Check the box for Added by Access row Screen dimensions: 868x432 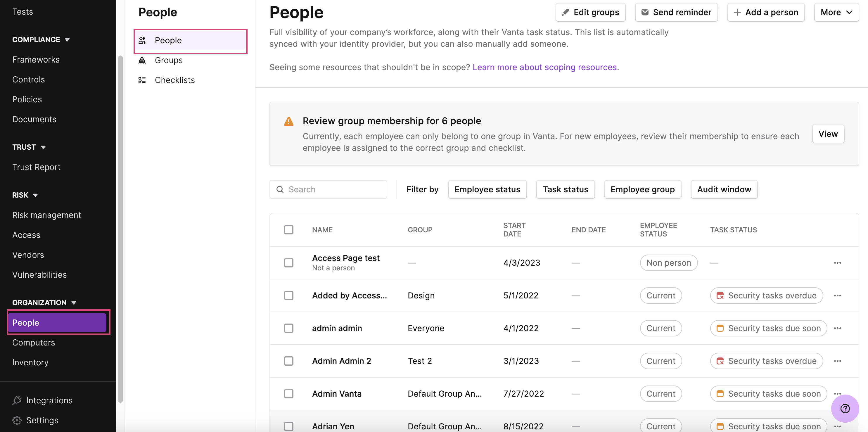click(x=289, y=296)
